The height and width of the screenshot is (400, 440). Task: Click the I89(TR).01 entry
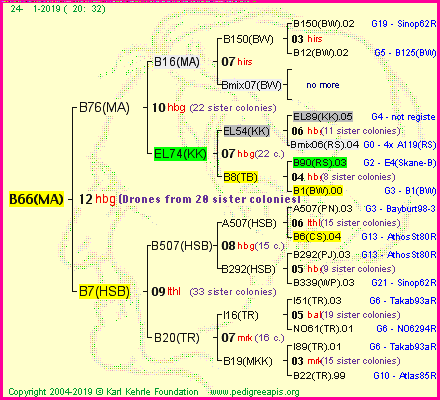pyautogui.click(x=317, y=347)
